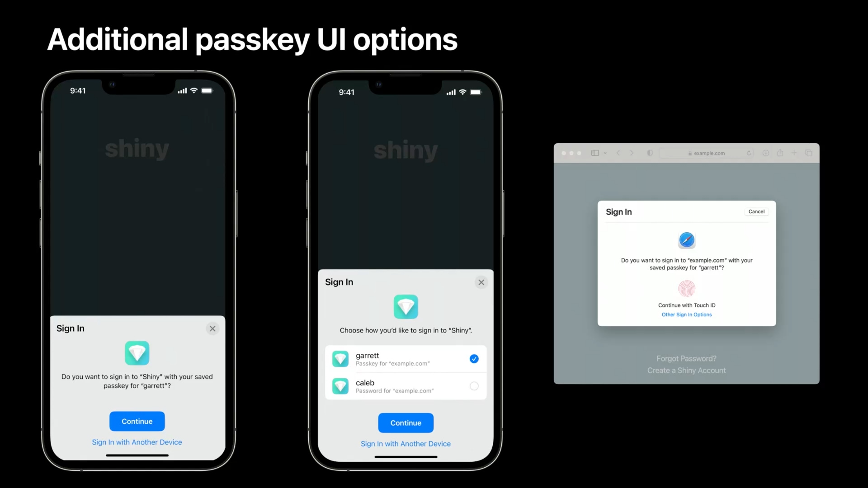Image resolution: width=868 pixels, height=488 pixels.
Task: Click Continue button on middle phone
Action: point(406,422)
